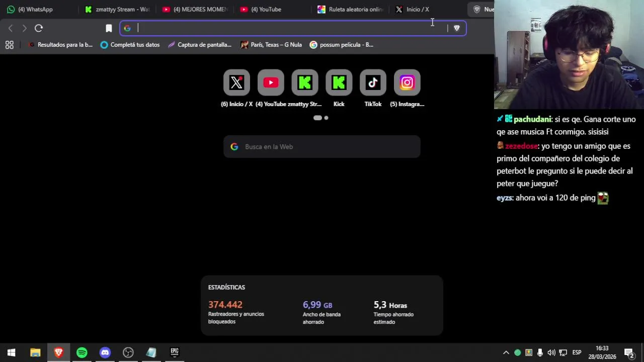Screen dimensions: 644x362
Task: Click the 374.442 trackers blocked count
Action: 225,305
